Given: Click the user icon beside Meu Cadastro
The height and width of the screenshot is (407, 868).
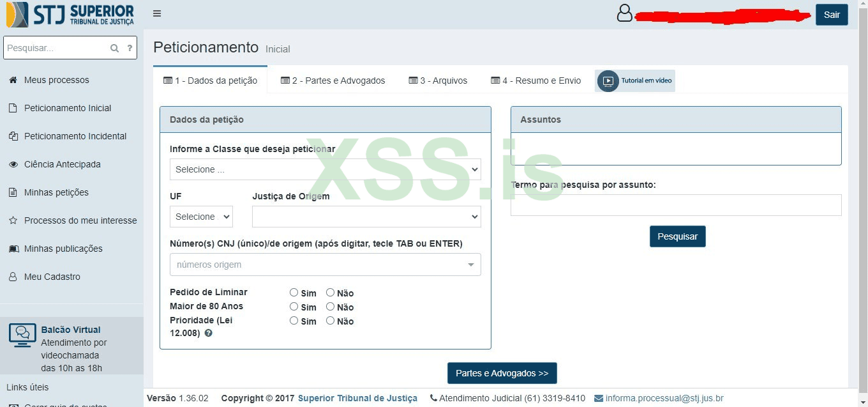Looking at the screenshot, I should [13, 277].
